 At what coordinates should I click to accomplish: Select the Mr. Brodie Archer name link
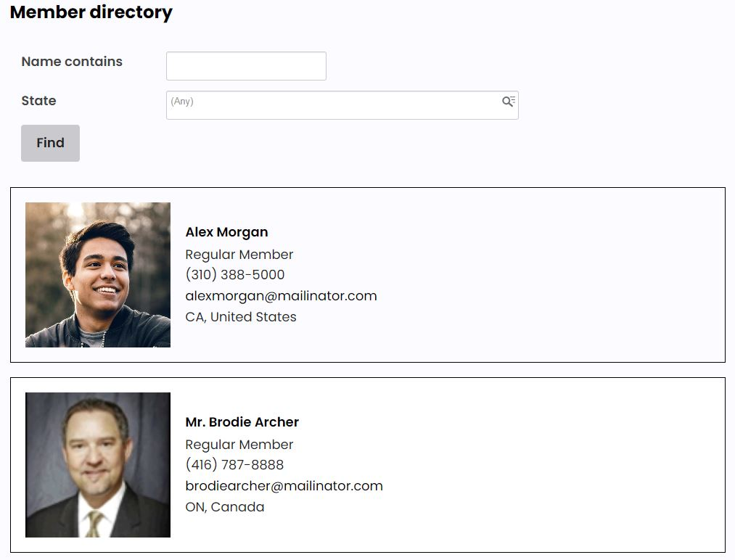pos(242,422)
